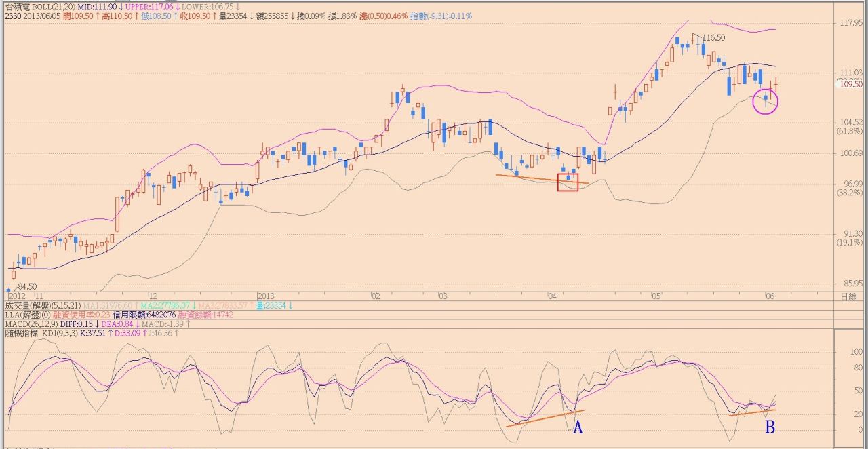Click the blue letter A marker

click(x=578, y=427)
